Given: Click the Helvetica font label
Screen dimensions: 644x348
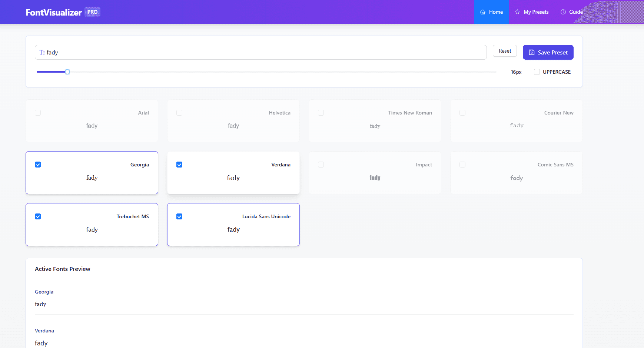Looking at the screenshot, I should click(x=280, y=113).
